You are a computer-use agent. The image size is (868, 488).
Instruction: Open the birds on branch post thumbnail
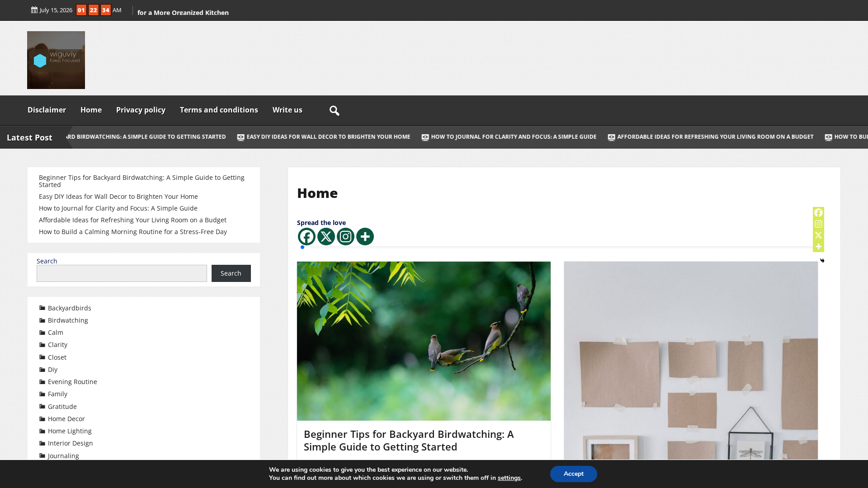pyautogui.click(x=424, y=341)
